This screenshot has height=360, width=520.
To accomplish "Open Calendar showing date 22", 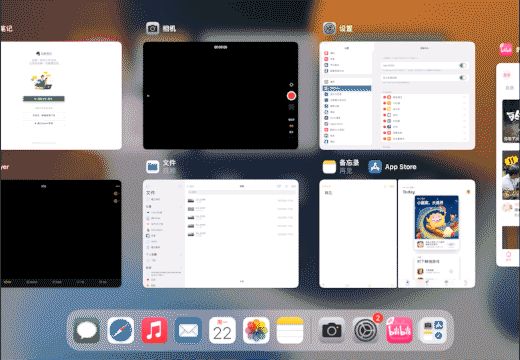I will click(222, 331).
